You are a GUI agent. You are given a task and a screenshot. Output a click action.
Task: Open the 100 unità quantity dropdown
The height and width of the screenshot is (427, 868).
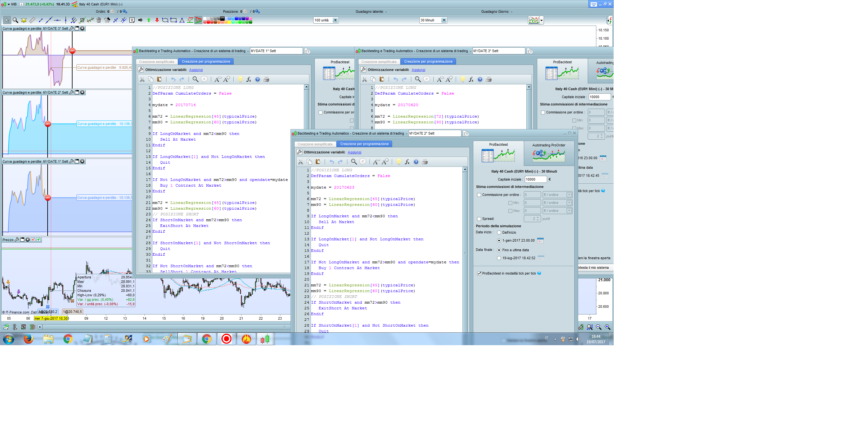335,20
